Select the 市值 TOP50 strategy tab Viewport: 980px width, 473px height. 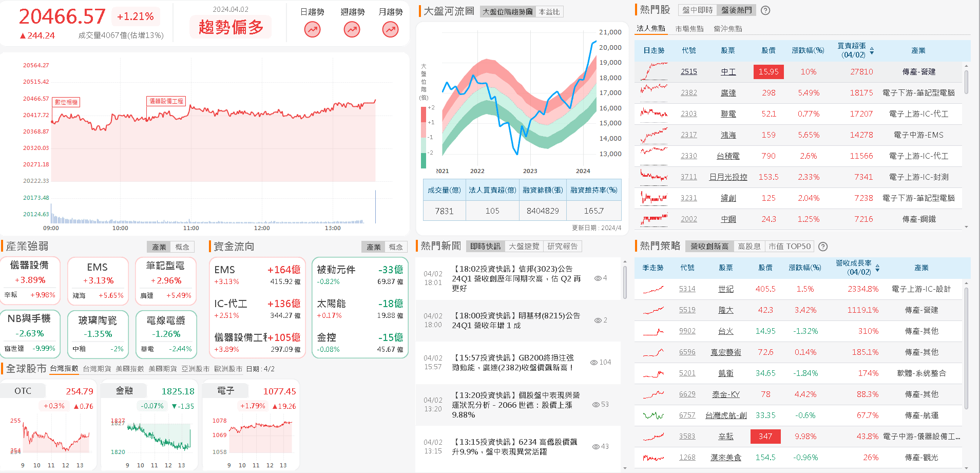coord(790,247)
